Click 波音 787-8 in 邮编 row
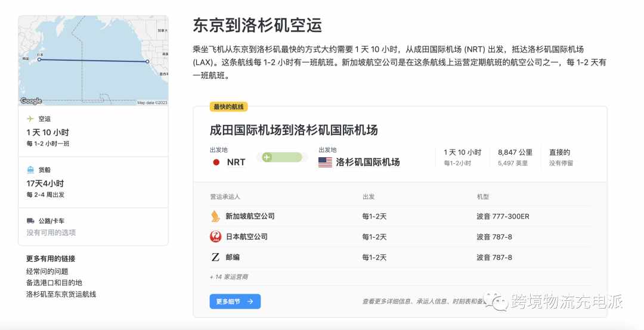 [494, 257]
